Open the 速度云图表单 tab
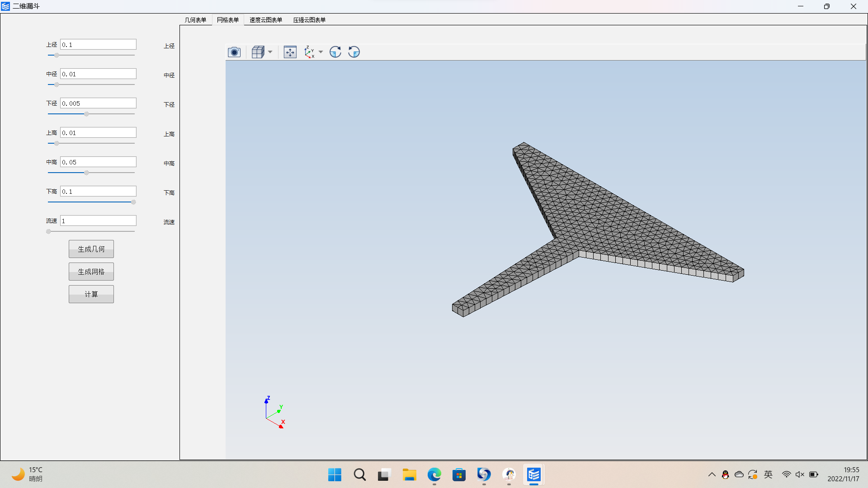The width and height of the screenshot is (868, 488). pyautogui.click(x=266, y=20)
